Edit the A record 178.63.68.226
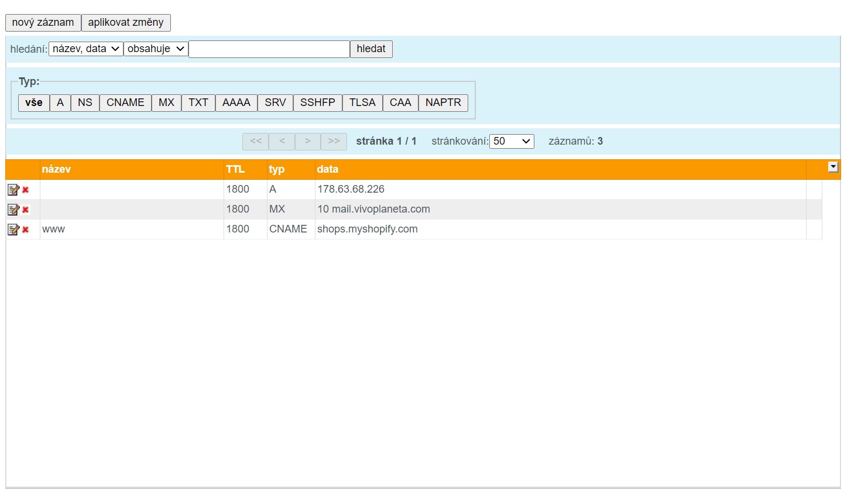 (x=13, y=190)
